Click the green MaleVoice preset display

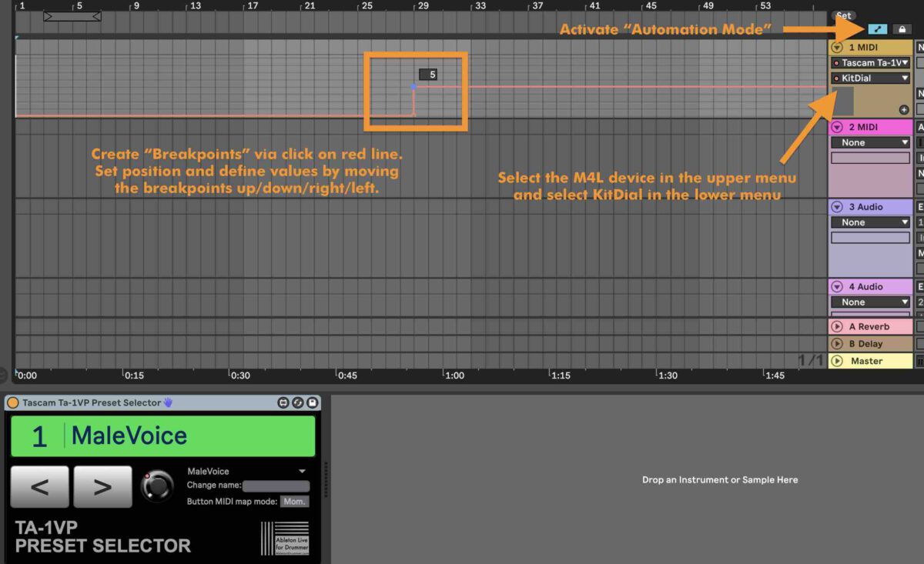[163, 436]
